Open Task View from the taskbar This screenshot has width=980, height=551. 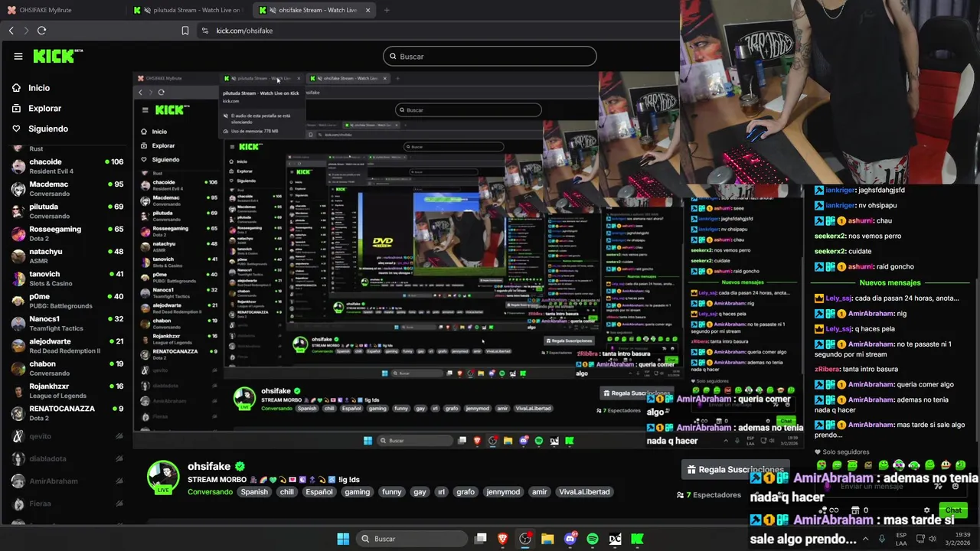click(481, 539)
